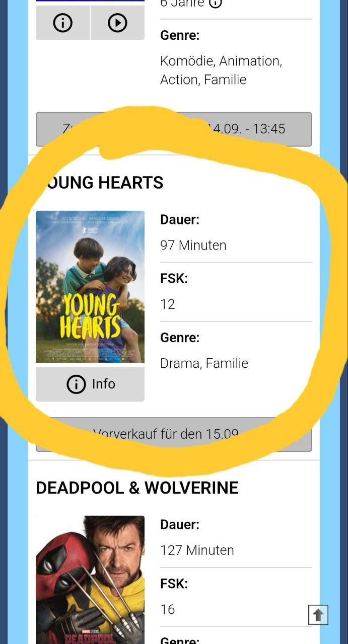Open the Deadpool & Wolverine poster image

pos(90,580)
